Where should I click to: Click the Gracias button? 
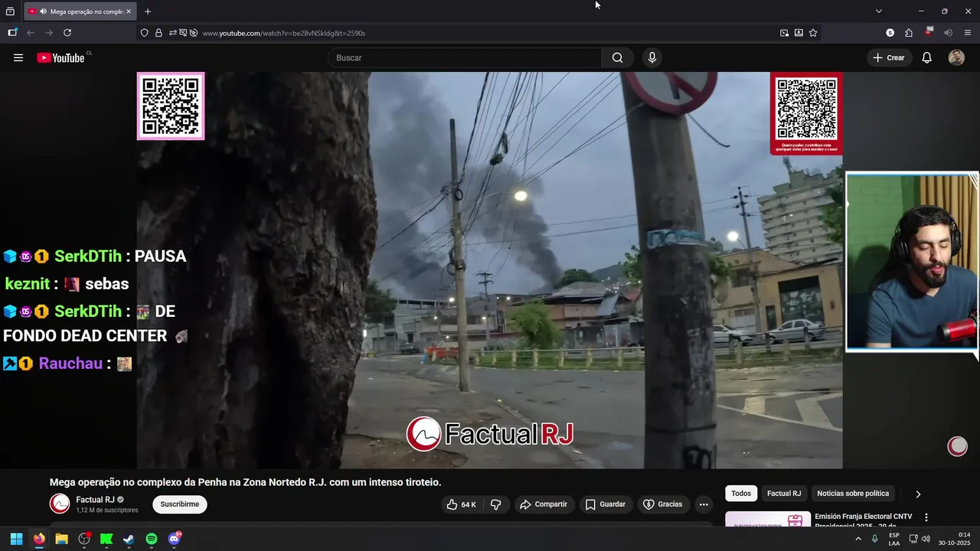tap(662, 504)
